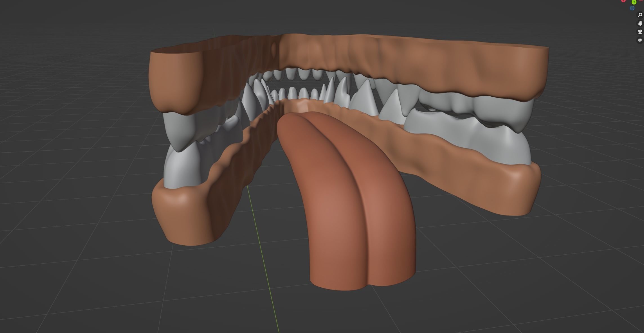Toggle the camera view button

[640, 32]
